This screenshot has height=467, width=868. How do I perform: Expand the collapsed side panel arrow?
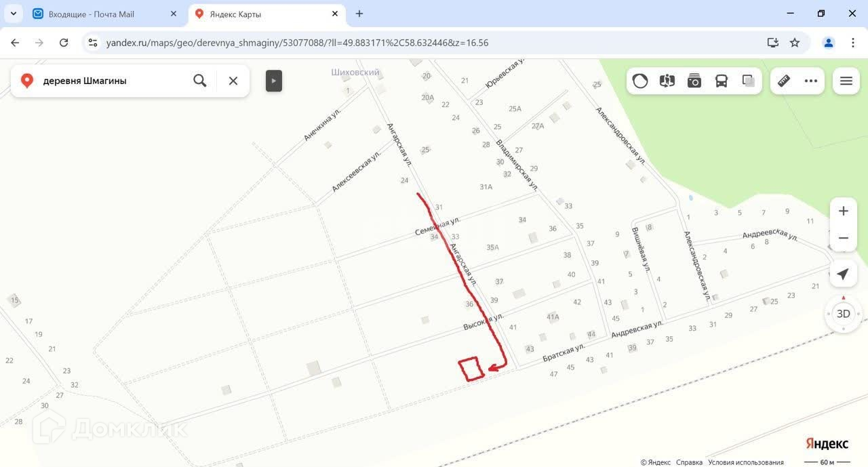[274, 81]
